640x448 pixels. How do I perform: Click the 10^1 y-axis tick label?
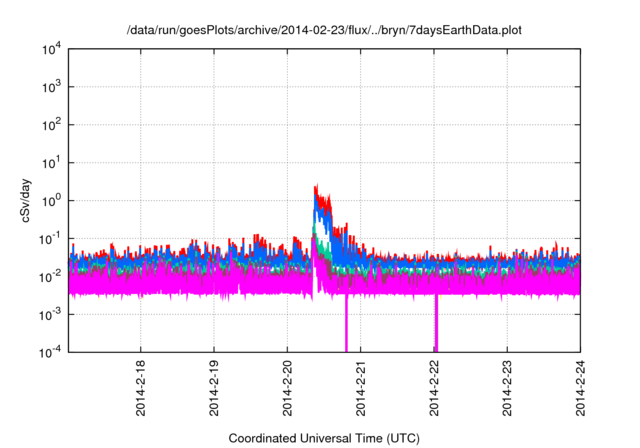51,162
